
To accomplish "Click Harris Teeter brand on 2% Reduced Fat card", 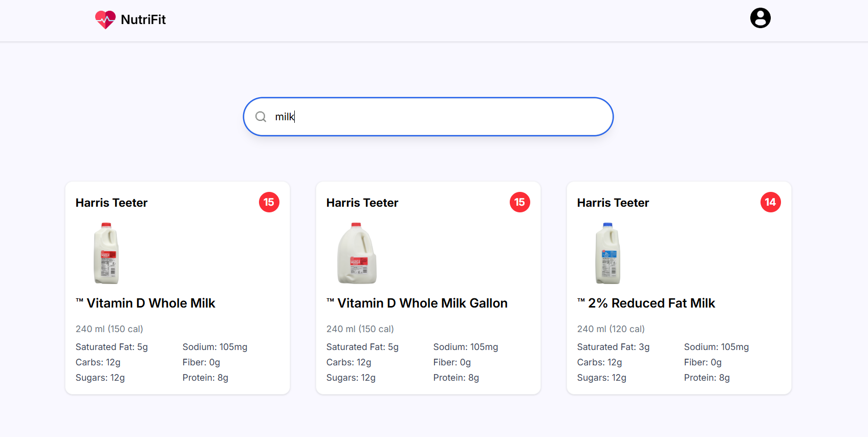I will pos(613,203).
